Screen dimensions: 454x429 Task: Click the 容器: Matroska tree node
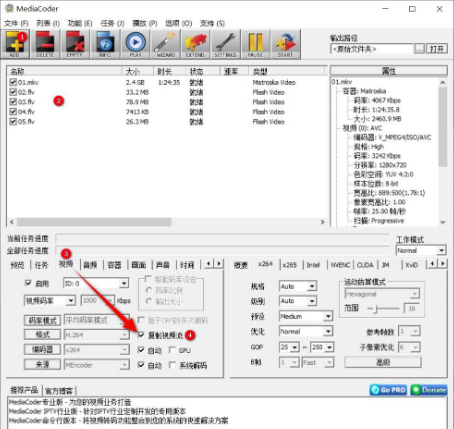click(364, 91)
